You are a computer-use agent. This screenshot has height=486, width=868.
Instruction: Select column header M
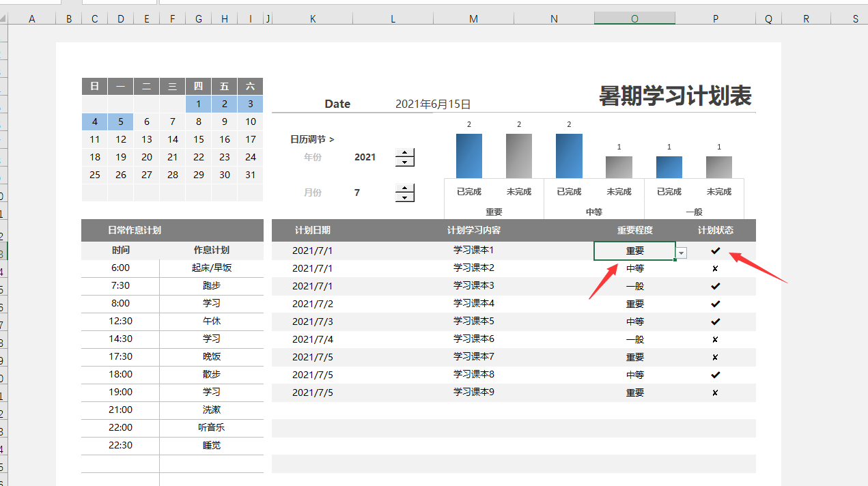[x=473, y=19]
